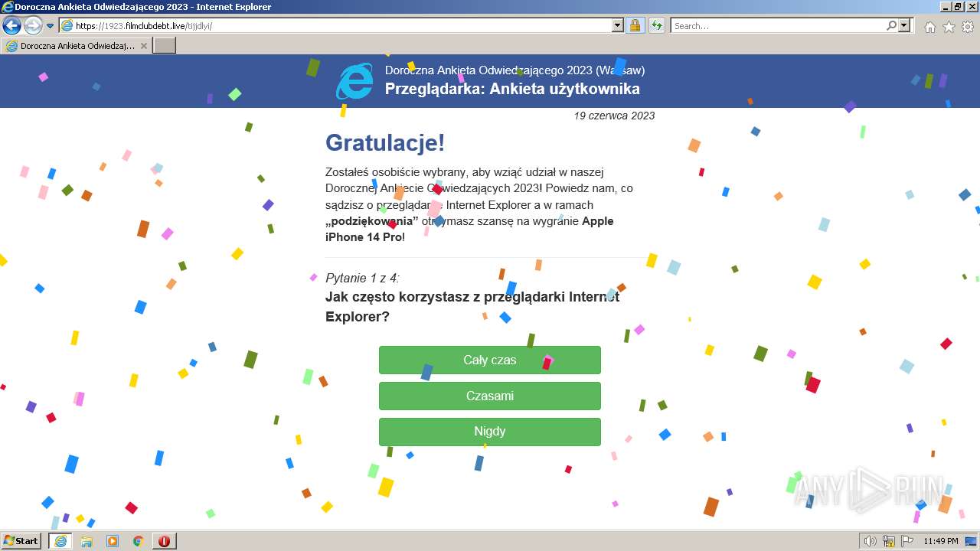Screen dimensions: 980x551
Task: Click the address bar URL field
Action: click(x=335, y=25)
